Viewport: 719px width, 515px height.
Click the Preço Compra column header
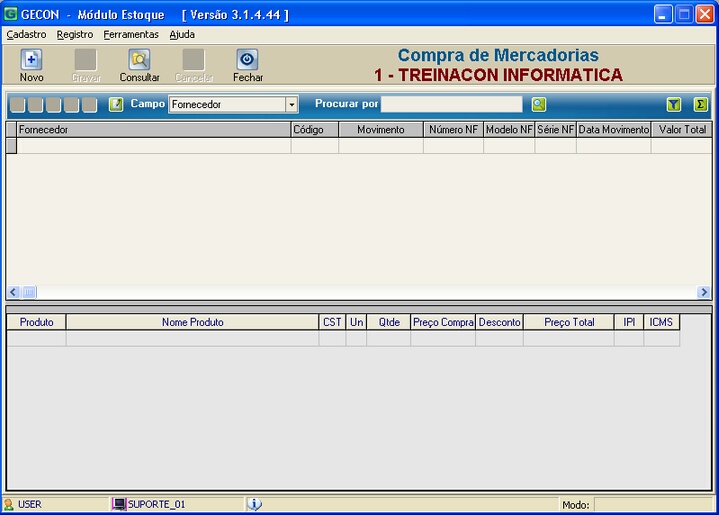[x=443, y=322]
